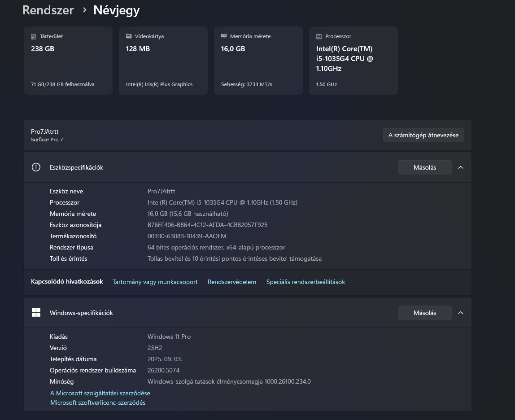Open Tartomány vagy munkacsoport link
This screenshot has height=420, width=515.
click(x=155, y=282)
